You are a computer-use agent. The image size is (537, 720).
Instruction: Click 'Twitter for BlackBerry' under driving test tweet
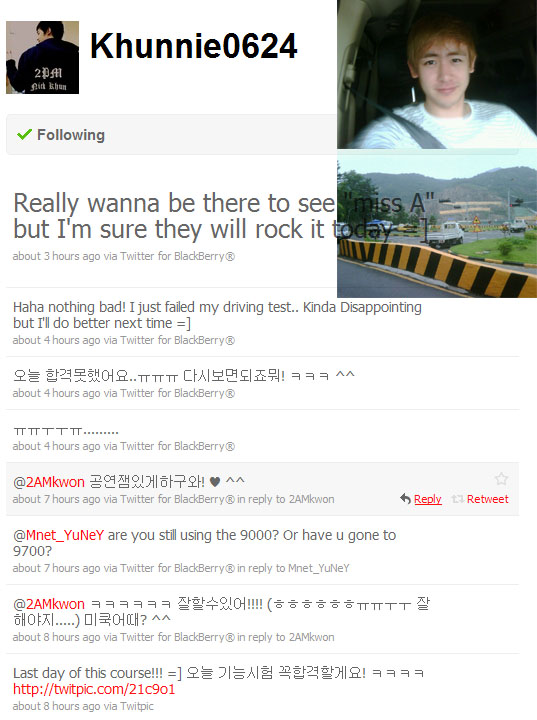pos(177,340)
